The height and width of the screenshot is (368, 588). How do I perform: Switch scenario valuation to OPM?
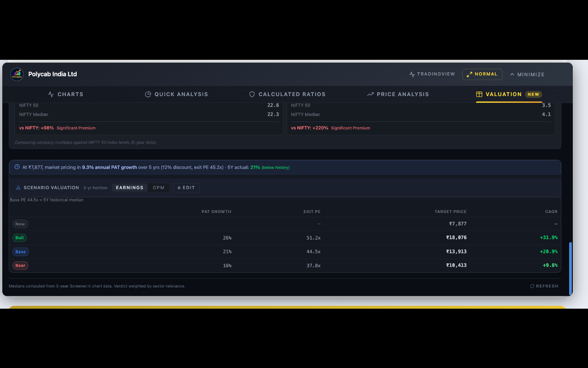(x=158, y=188)
